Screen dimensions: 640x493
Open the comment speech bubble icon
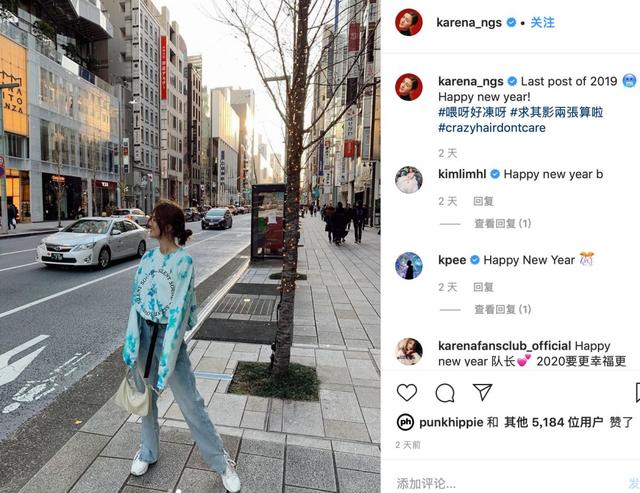click(445, 393)
